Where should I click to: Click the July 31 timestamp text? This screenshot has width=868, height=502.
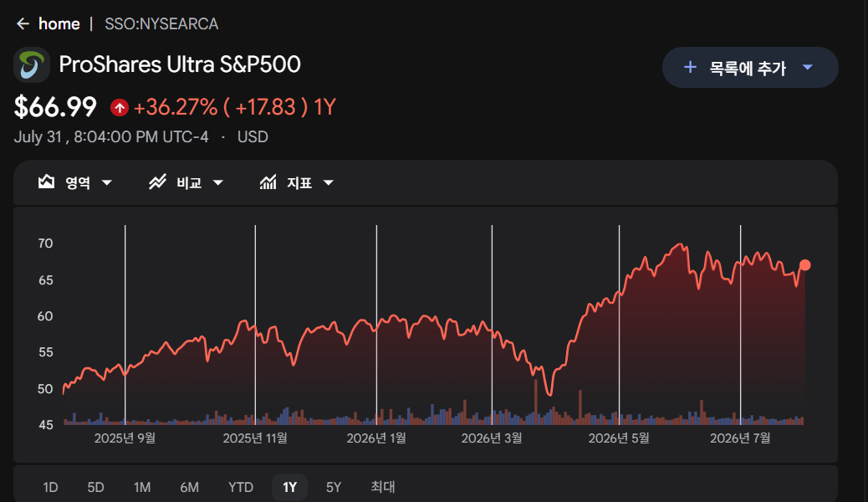111,137
